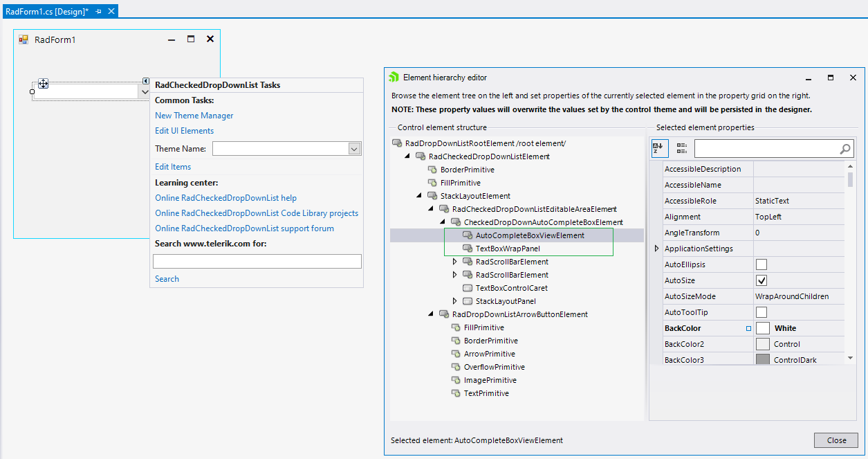Collapse the StackLayoutElement node
868x459 pixels.
click(x=420, y=196)
